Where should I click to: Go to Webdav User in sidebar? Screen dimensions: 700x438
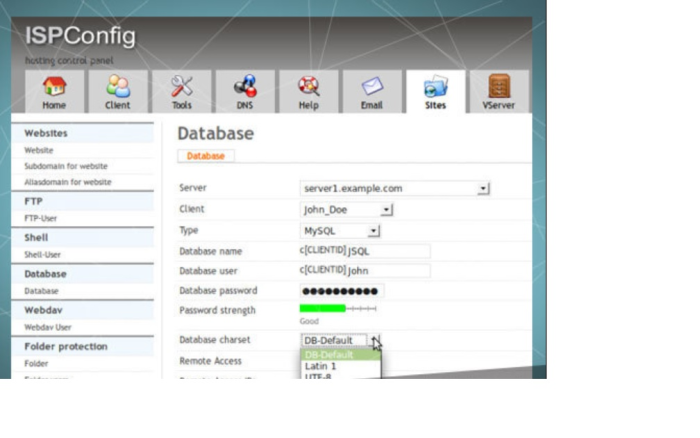click(x=48, y=327)
